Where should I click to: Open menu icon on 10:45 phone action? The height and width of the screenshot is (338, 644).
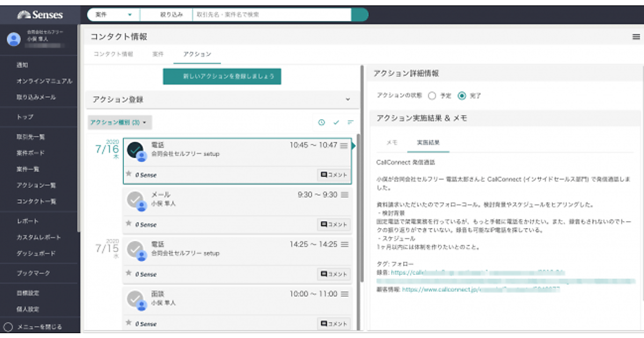point(344,145)
